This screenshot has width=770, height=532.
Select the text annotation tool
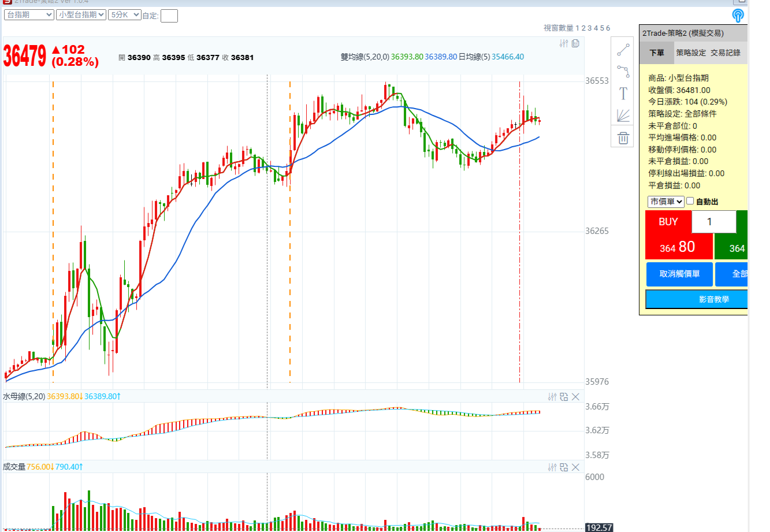(x=623, y=94)
